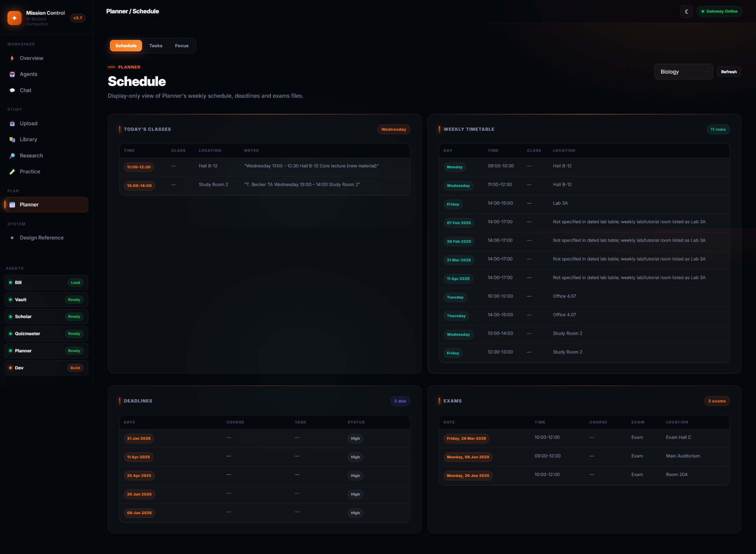Click the 21 Mar 2025 timetable pill

point(459,260)
